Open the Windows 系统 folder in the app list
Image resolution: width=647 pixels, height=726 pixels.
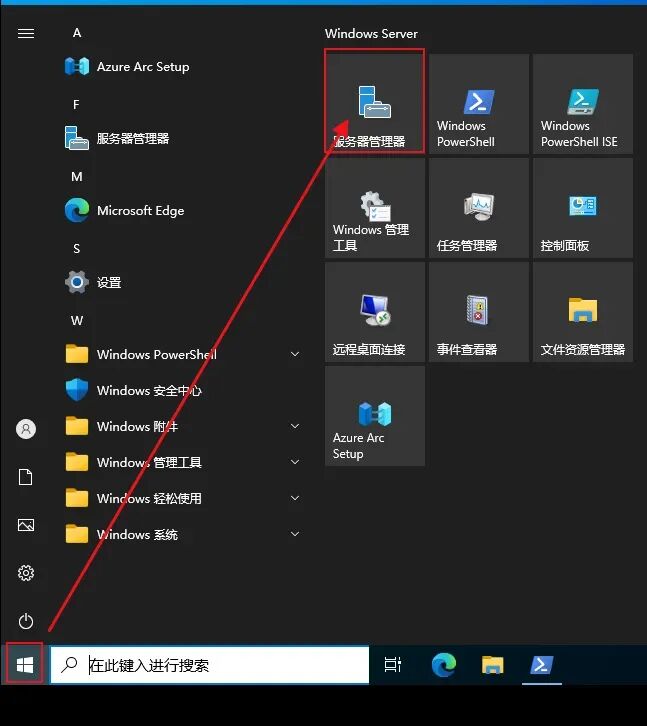pyautogui.click(x=182, y=534)
